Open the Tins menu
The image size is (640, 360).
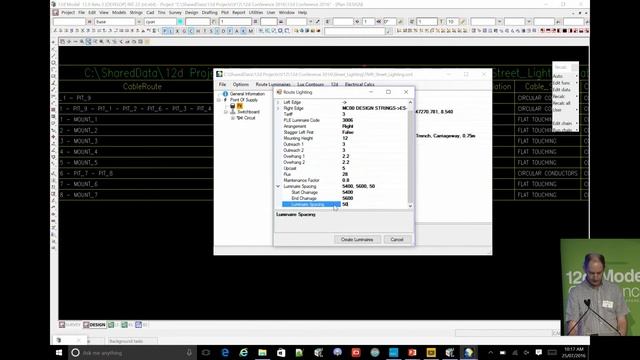pos(162,13)
